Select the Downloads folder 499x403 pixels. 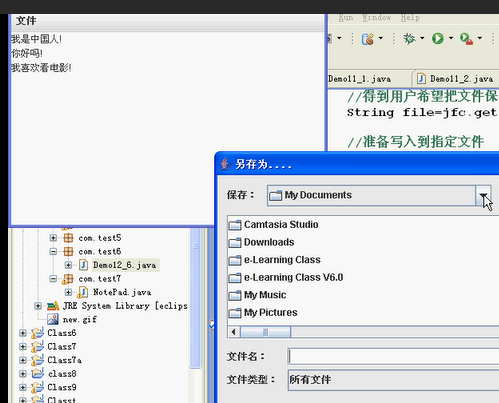coord(269,242)
